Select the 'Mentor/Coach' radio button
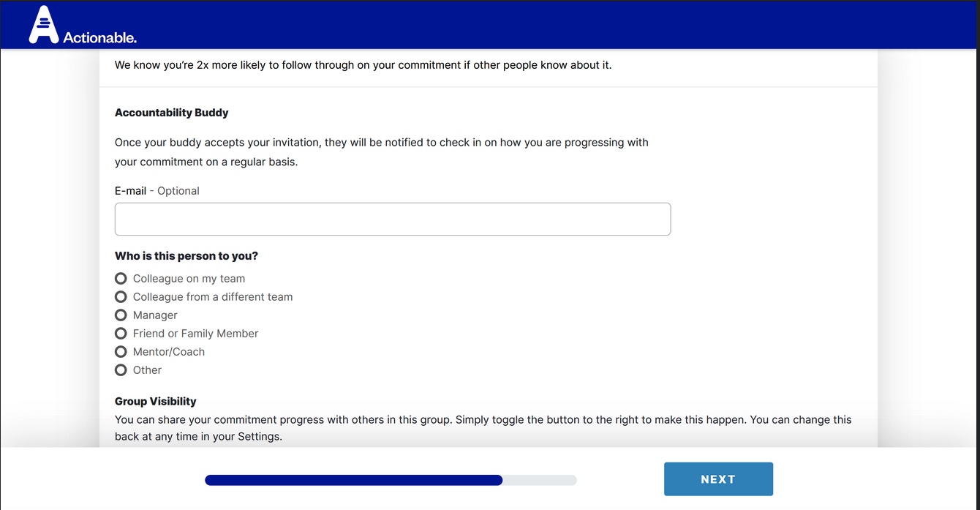Screen dimensions: 980x510 pos(121,352)
